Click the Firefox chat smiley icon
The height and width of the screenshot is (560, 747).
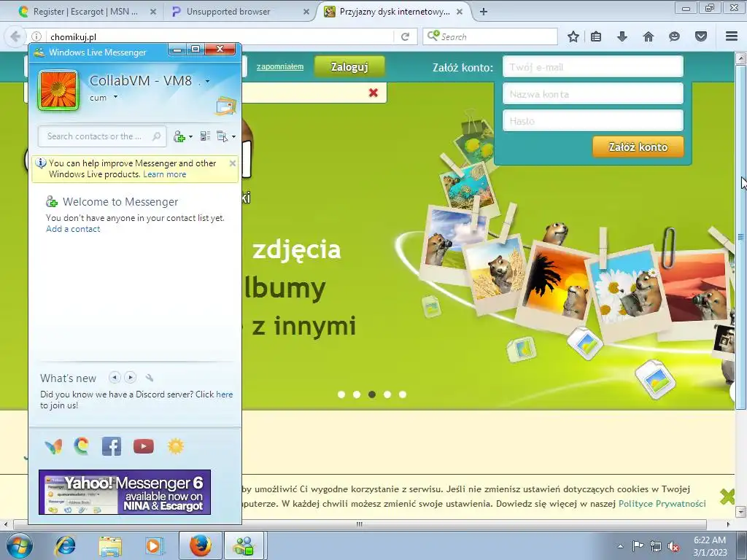[674, 36]
